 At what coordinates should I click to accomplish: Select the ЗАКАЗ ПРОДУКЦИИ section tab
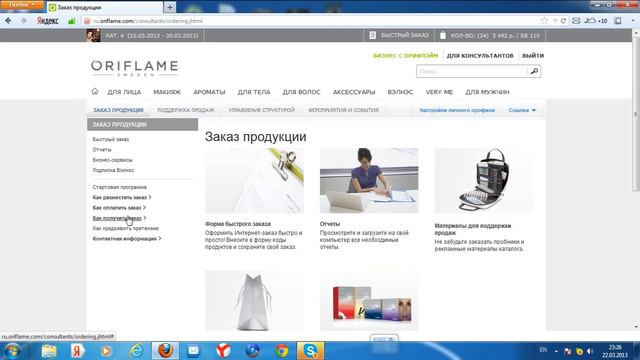coord(118,110)
